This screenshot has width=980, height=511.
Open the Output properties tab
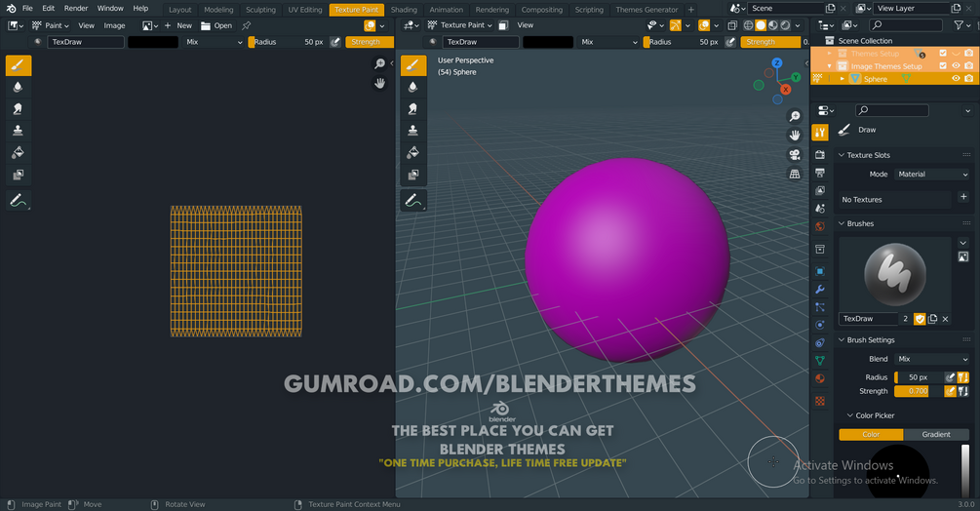[820, 173]
